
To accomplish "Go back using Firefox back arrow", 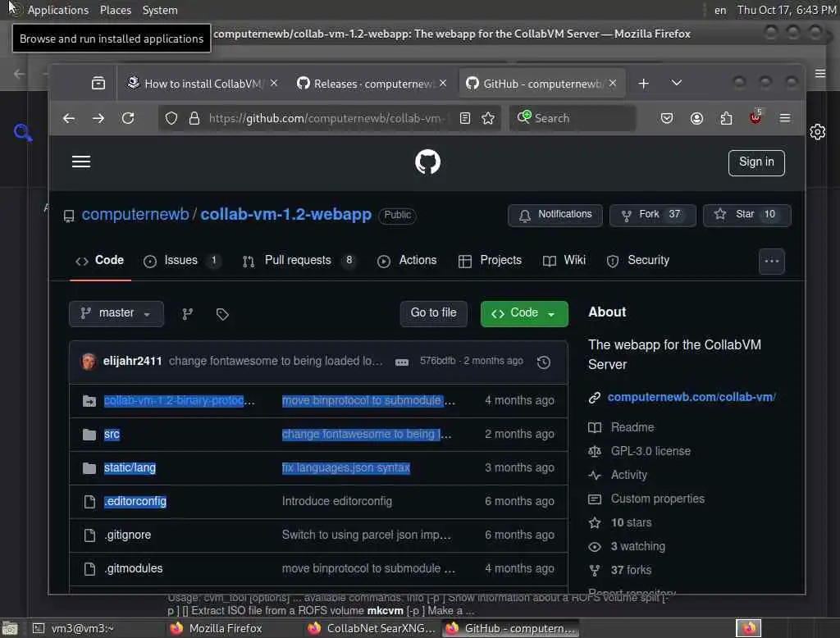I will [x=69, y=118].
